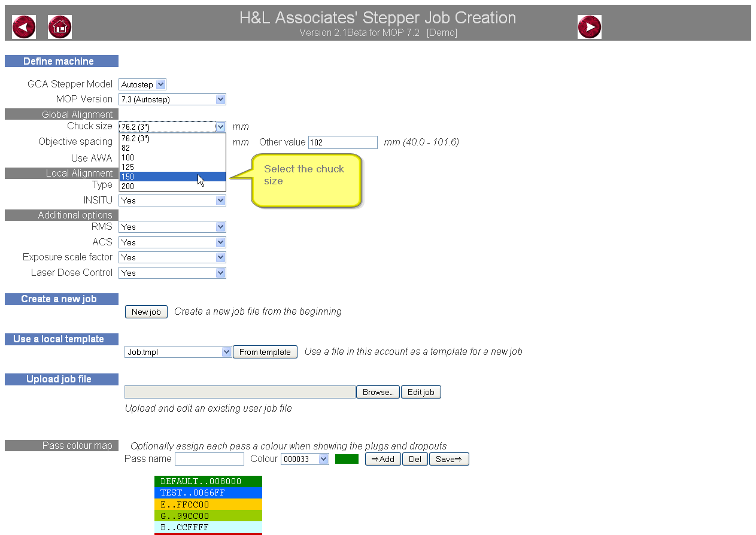Choose chuck size 125 from list
The width and height of the screenshot is (756, 535).
(x=172, y=167)
